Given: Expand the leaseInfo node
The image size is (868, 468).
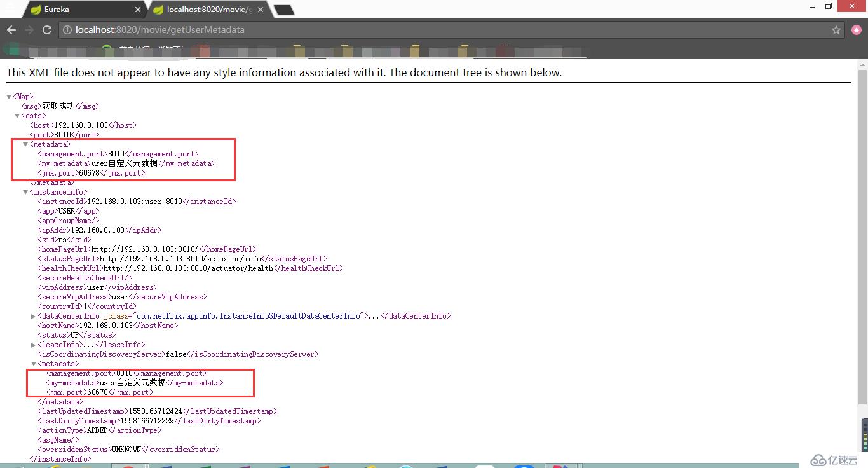Looking at the screenshot, I should (x=34, y=345).
